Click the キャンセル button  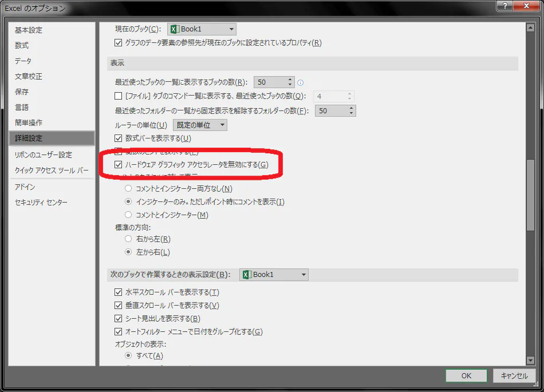(514, 376)
